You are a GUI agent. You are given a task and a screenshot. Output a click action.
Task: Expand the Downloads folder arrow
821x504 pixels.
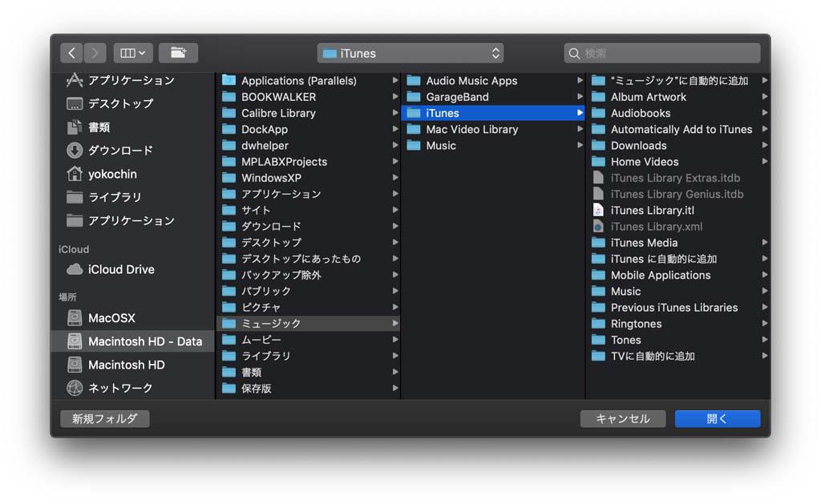[764, 146]
